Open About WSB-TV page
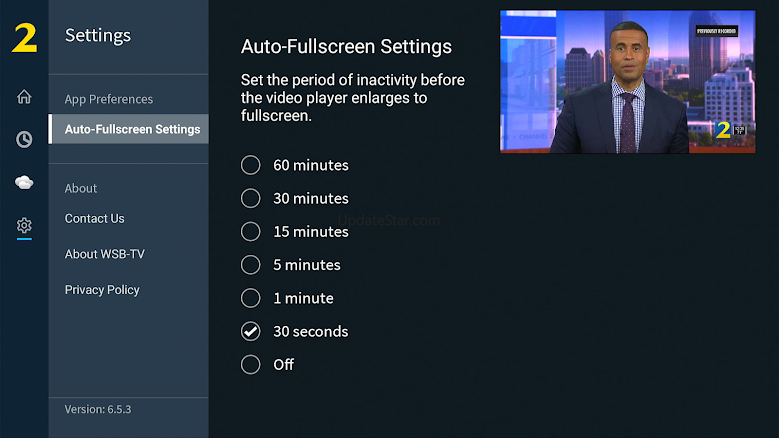This screenshot has width=779, height=438. click(105, 254)
